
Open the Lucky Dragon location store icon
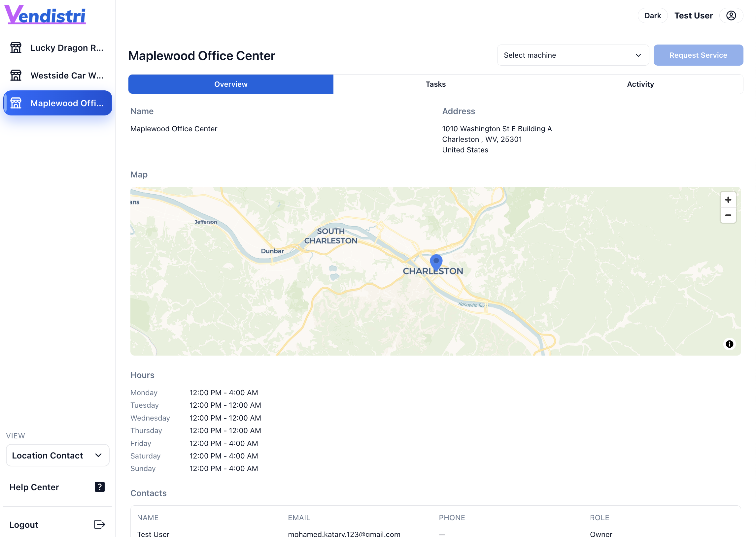[16, 47]
